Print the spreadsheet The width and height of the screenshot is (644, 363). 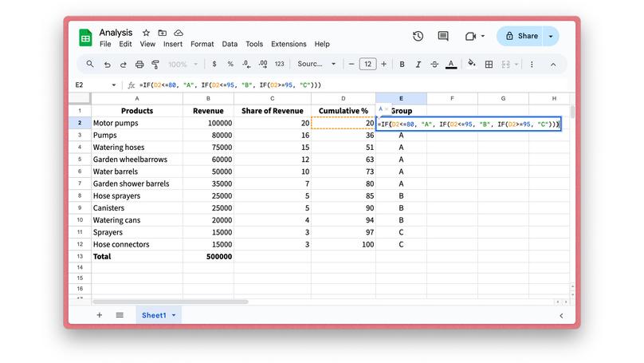click(x=139, y=64)
